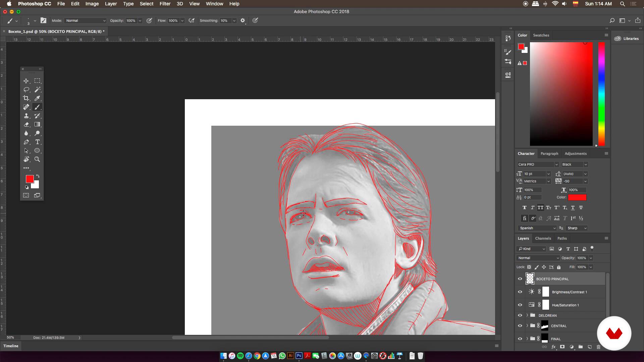Switch to the Swatches tab
Screen dimensions: 644x362
[541, 35]
